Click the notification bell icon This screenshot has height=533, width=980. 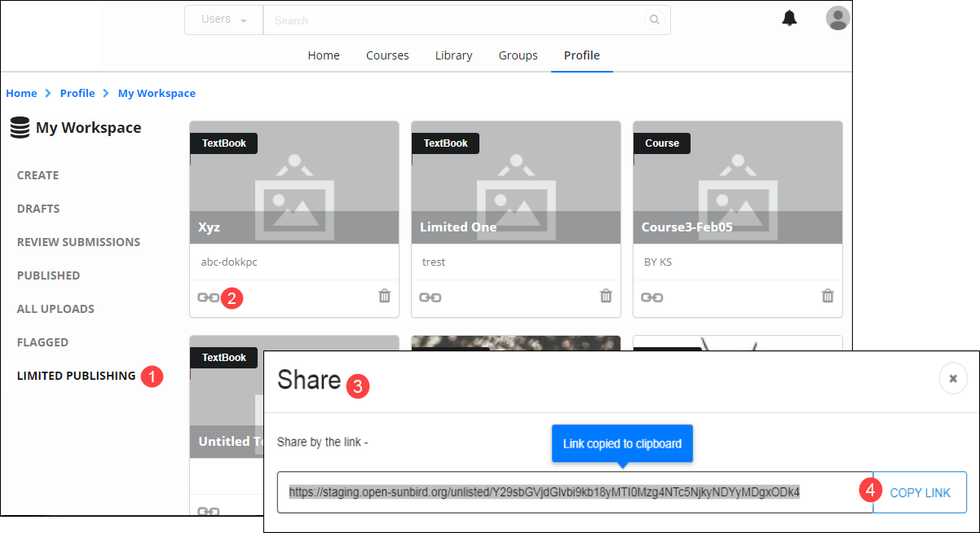789,18
